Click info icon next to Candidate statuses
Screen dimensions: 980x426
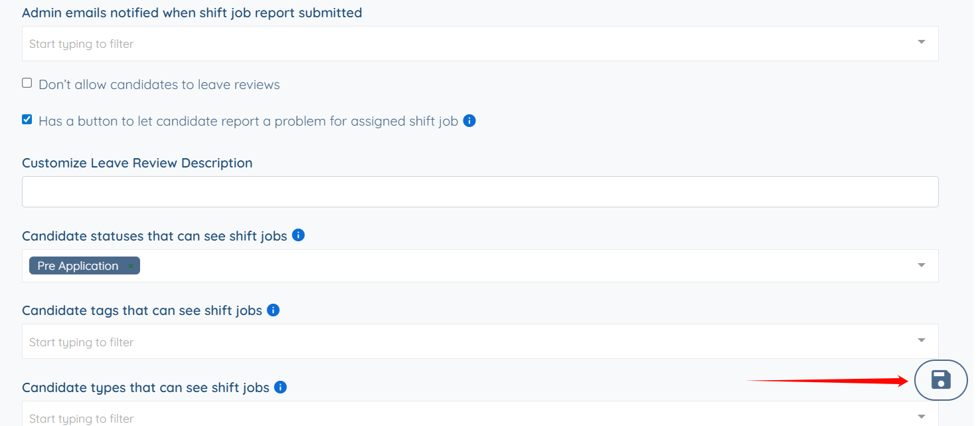(x=298, y=235)
